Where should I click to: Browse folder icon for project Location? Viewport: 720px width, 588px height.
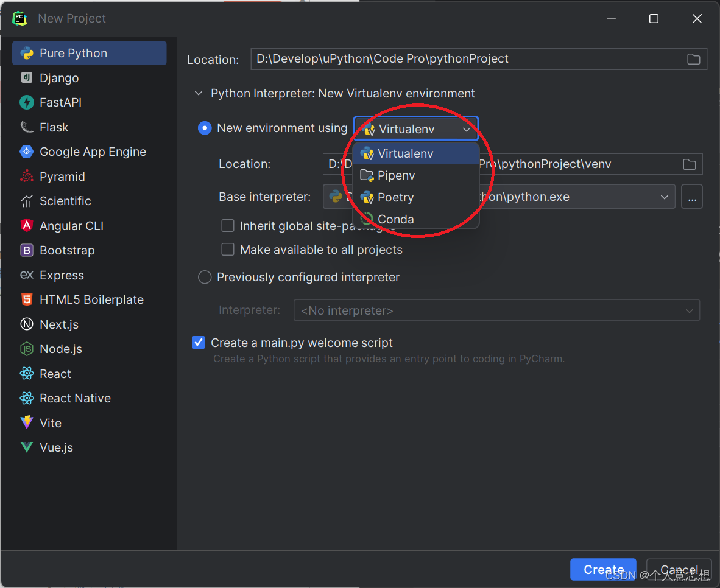[x=693, y=59]
